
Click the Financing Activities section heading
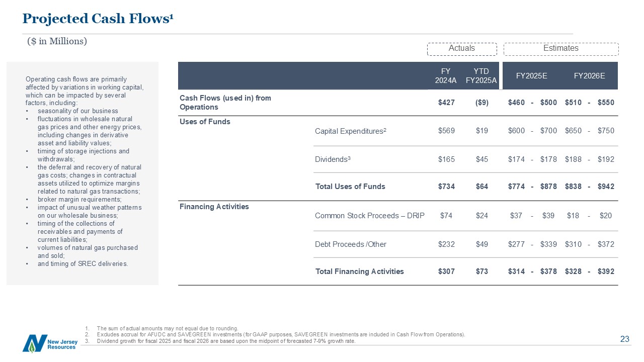(x=214, y=207)
